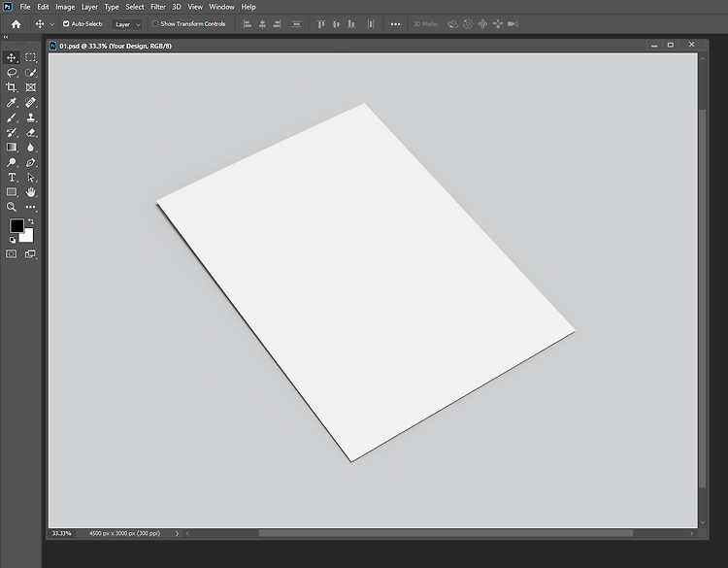Click the Home button

point(16,24)
